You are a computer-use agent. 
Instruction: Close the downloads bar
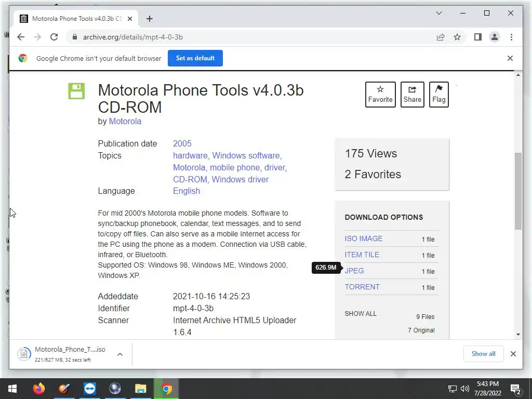[513, 354]
